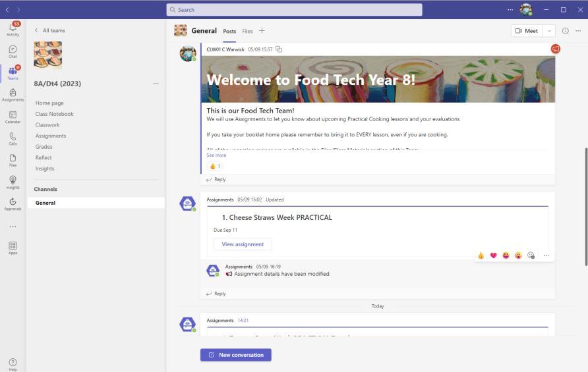Click 'Assignment details have been modified.' message
Screen dimensions: 588x372
[x=282, y=274]
